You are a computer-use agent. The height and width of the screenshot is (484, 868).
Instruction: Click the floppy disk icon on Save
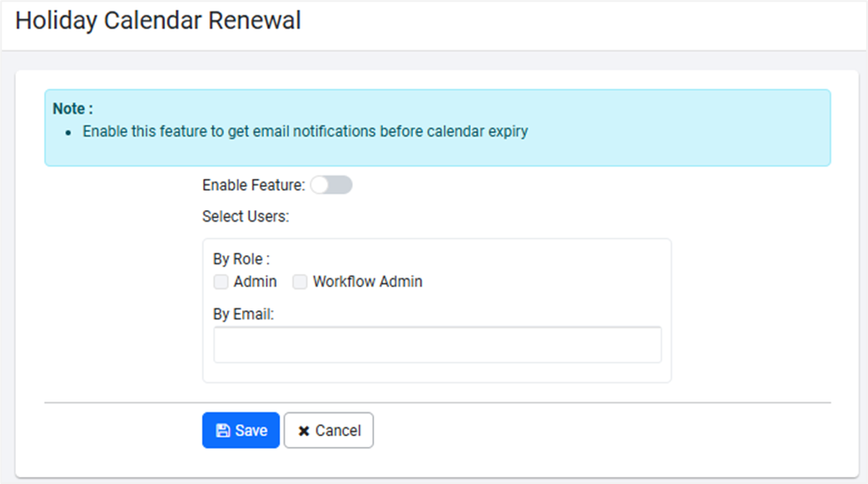click(223, 431)
